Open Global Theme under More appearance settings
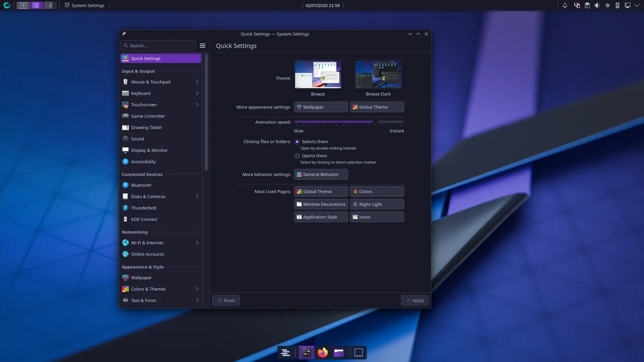This screenshot has height=362, width=644. tap(377, 107)
